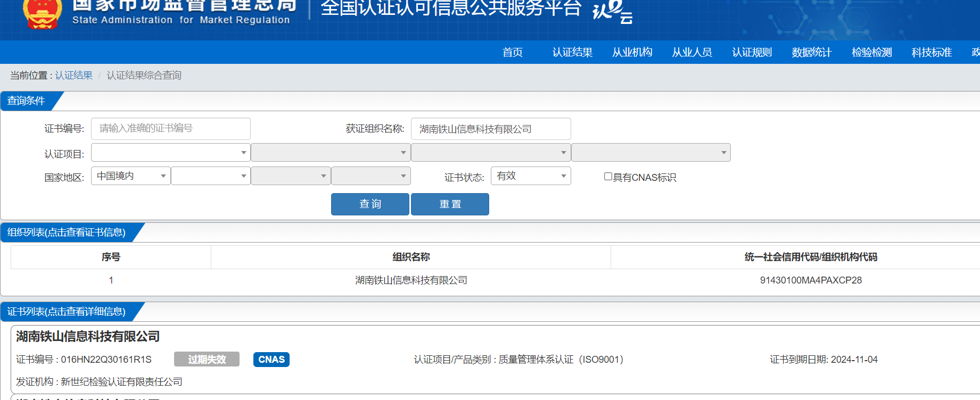Open 检验检测 navigation menu

tap(872, 52)
